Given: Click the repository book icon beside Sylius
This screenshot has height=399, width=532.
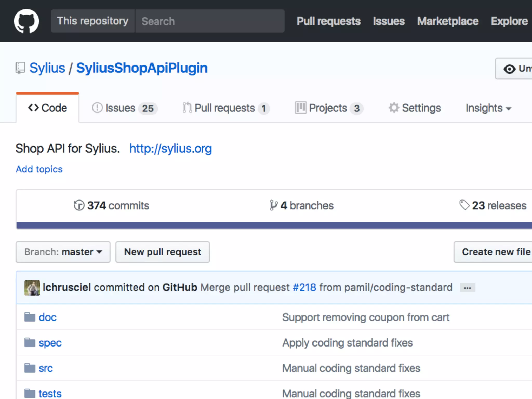Looking at the screenshot, I should (20, 68).
